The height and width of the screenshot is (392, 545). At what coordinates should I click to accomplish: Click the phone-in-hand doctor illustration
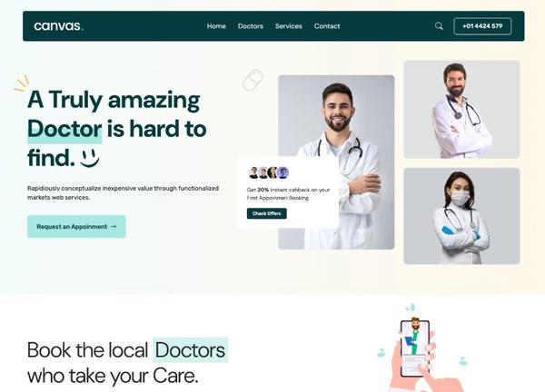(421, 348)
